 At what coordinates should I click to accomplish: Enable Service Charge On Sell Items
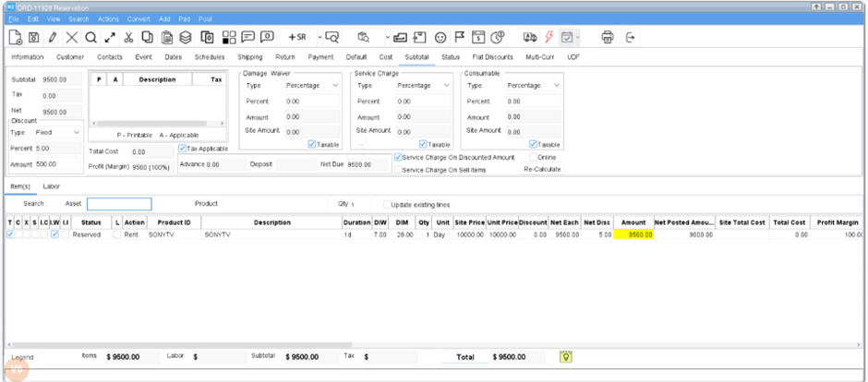pos(398,170)
